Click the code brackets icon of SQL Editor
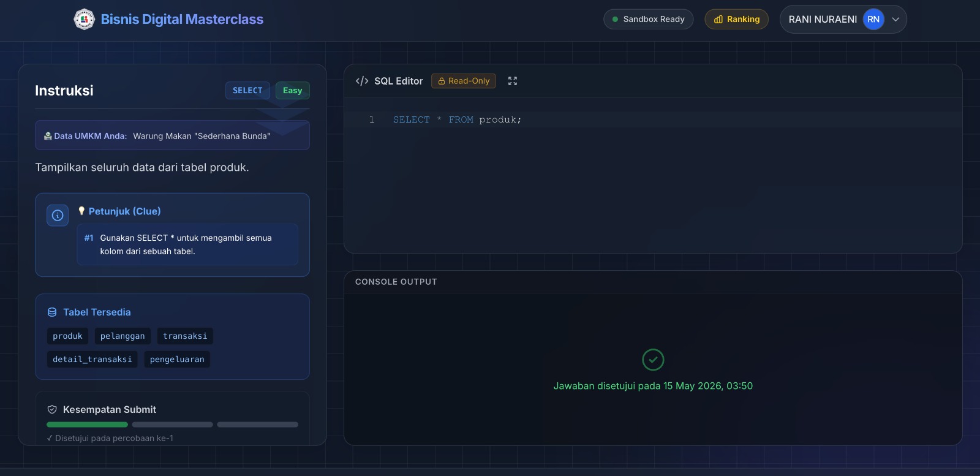The width and height of the screenshot is (980, 476). click(x=362, y=81)
